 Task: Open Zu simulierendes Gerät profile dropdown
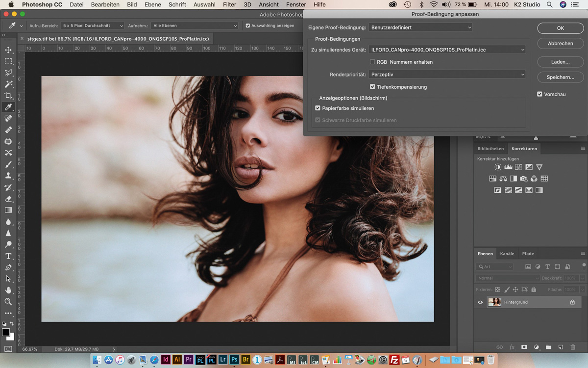coord(447,50)
